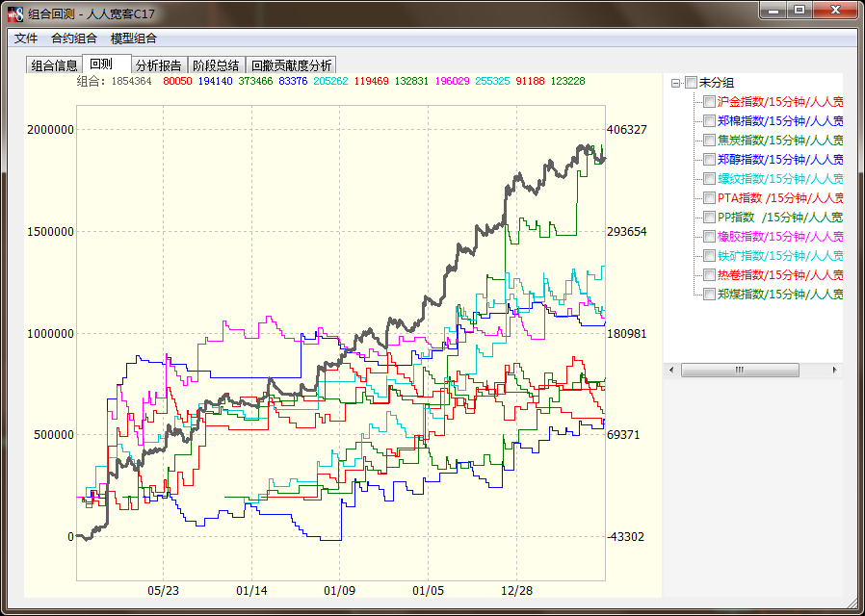Select the 橡胶指数/15分钟 tree label

click(780, 237)
